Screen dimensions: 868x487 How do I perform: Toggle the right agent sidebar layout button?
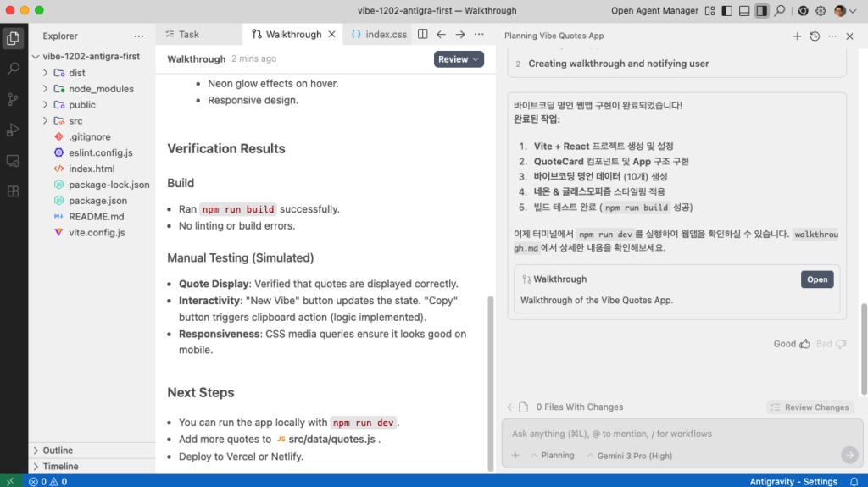761,11
